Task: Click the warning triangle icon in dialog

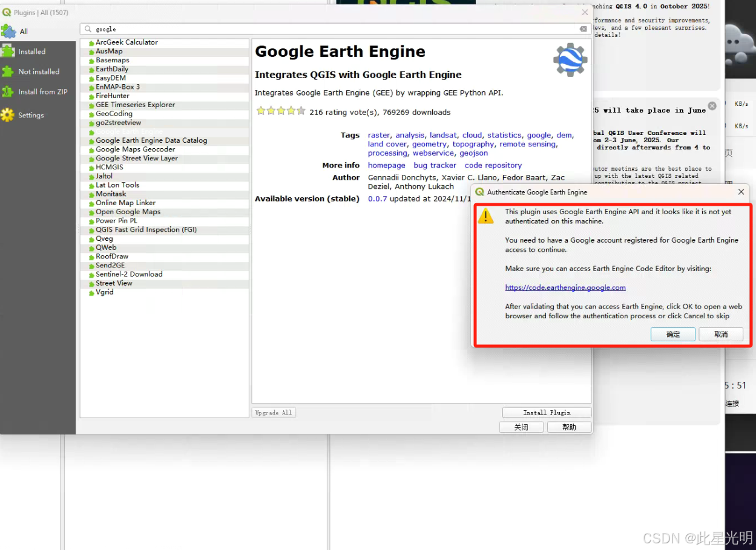Action: [x=486, y=215]
